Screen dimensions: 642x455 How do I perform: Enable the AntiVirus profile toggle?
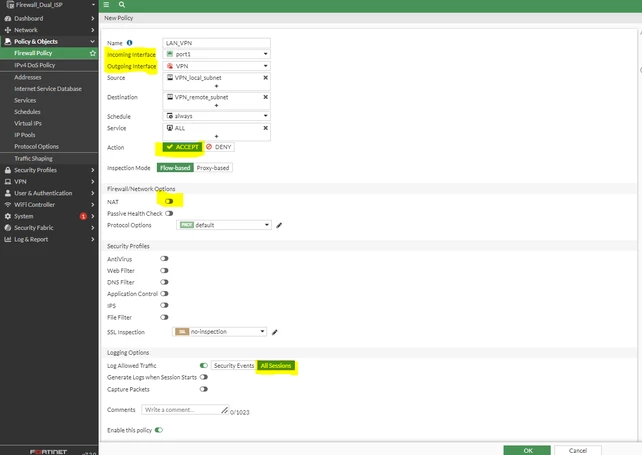point(164,258)
